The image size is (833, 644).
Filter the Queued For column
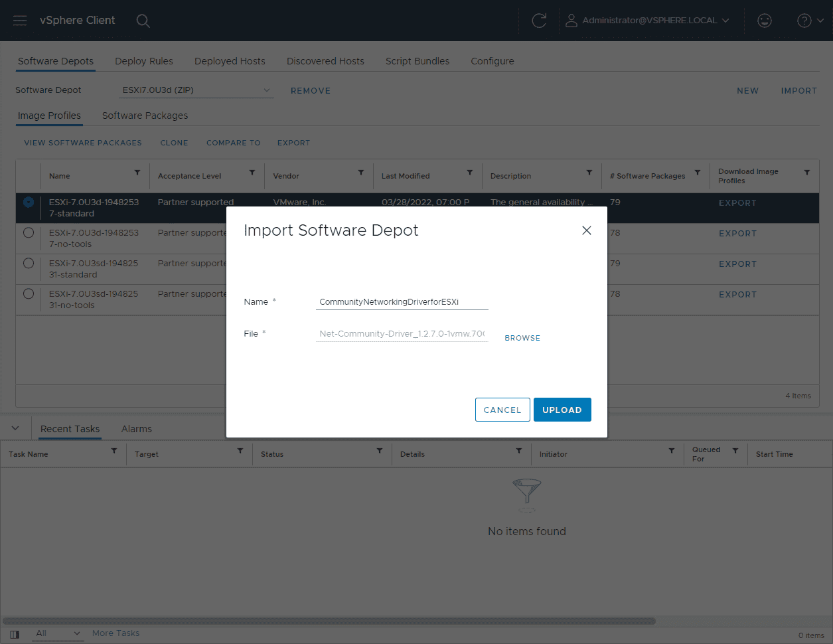[735, 451]
